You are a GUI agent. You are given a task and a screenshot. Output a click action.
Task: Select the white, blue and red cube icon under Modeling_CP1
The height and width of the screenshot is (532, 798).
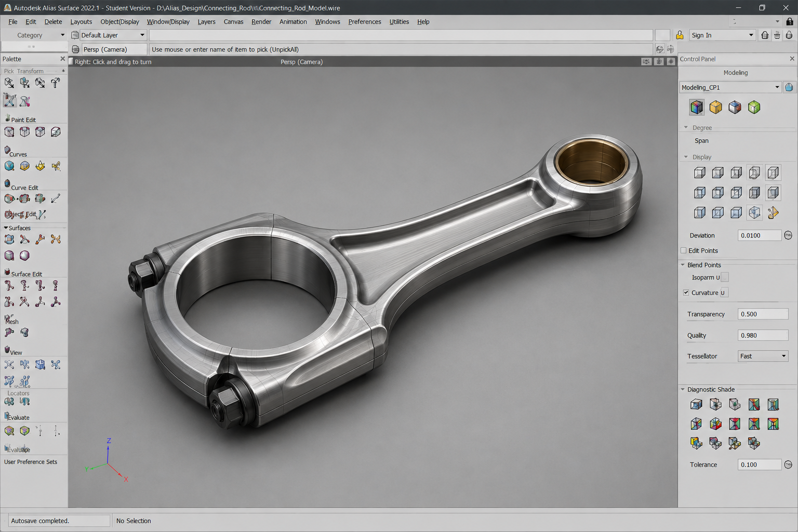pyautogui.click(x=735, y=107)
